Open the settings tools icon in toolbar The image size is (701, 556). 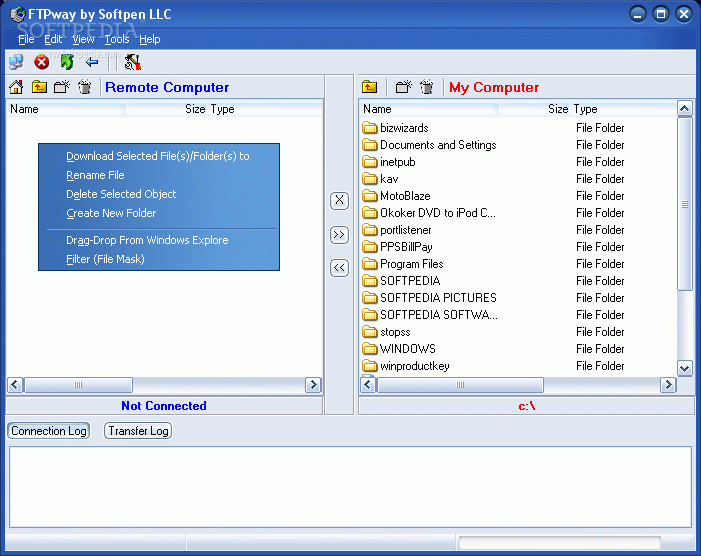(x=132, y=62)
